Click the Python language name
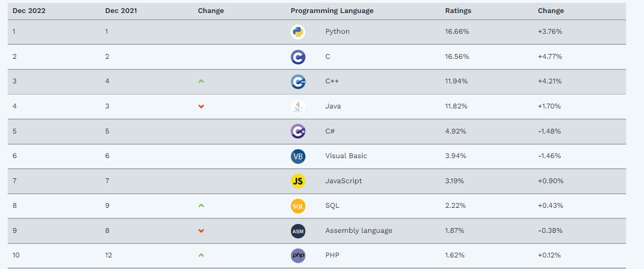Viewport: 644px width, 269px height. point(337,32)
